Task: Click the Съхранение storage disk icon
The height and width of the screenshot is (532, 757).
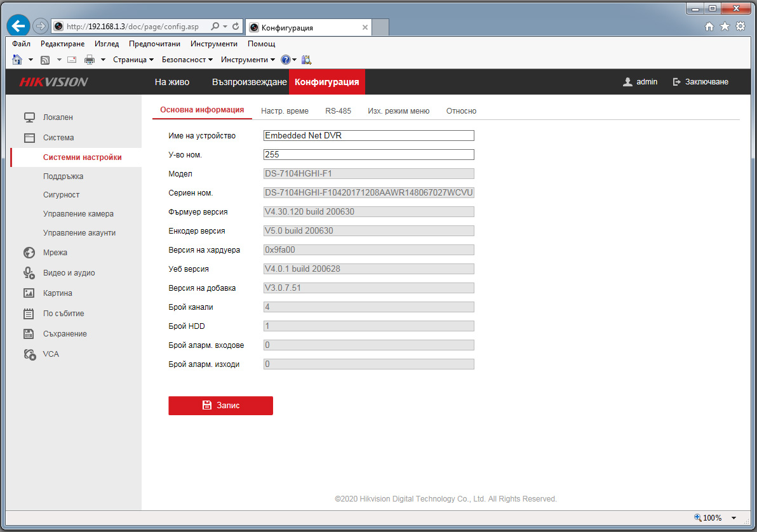Action: click(x=29, y=334)
